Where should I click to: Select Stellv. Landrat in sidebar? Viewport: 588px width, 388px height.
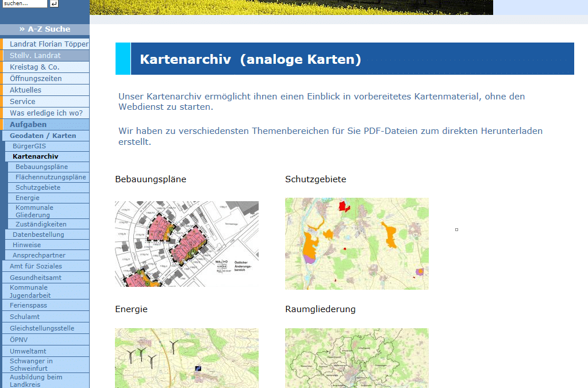click(x=46, y=56)
